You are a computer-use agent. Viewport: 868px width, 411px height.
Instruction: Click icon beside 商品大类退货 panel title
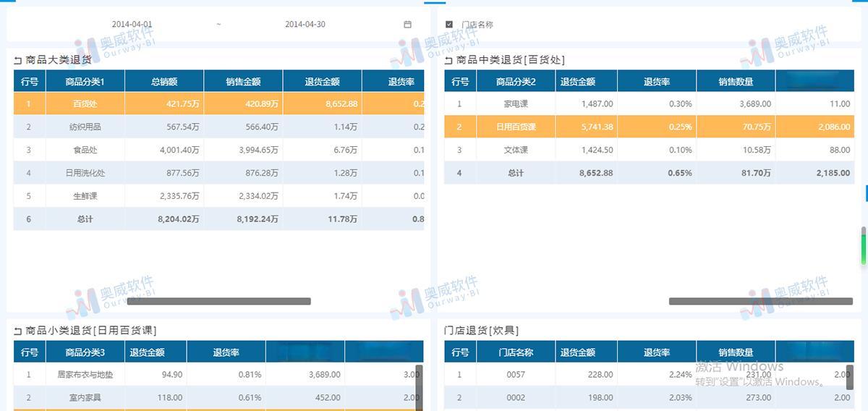pyautogui.click(x=18, y=60)
